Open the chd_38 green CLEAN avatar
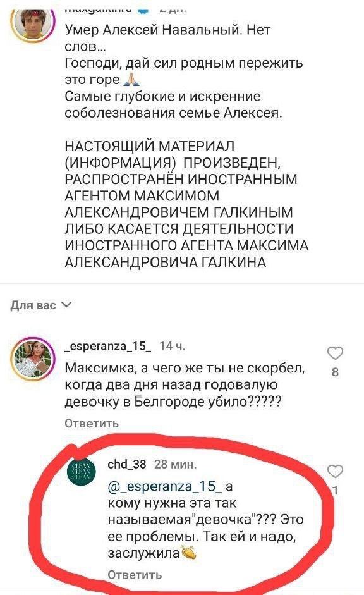Image resolution: width=364 pixels, height=595 pixels. [81, 472]
